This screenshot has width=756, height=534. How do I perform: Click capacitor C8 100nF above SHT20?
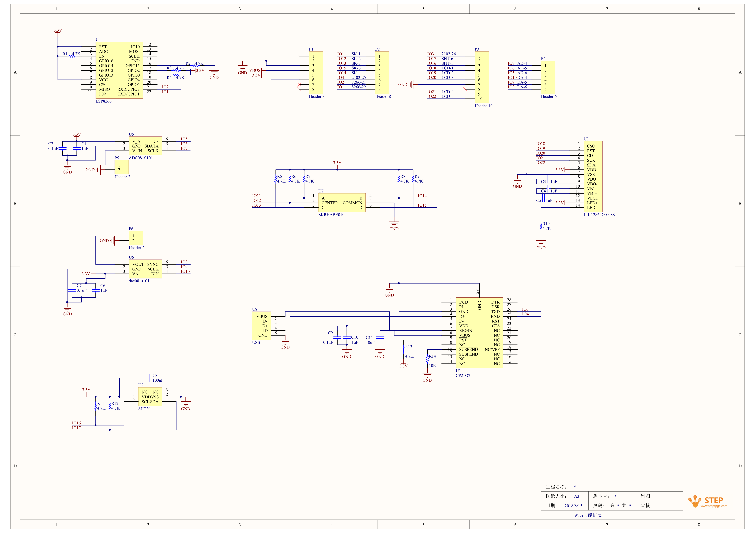click(150, 378)
